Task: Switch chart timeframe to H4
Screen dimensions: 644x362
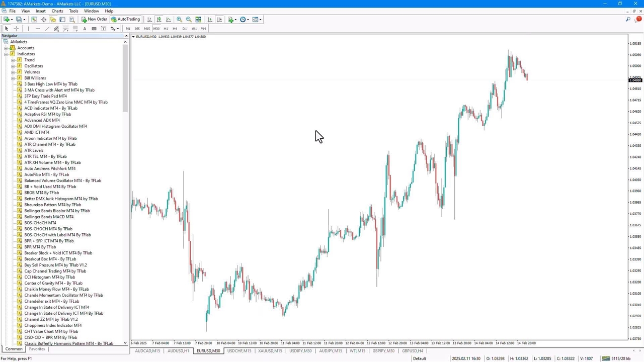Action: click(175, 29)
